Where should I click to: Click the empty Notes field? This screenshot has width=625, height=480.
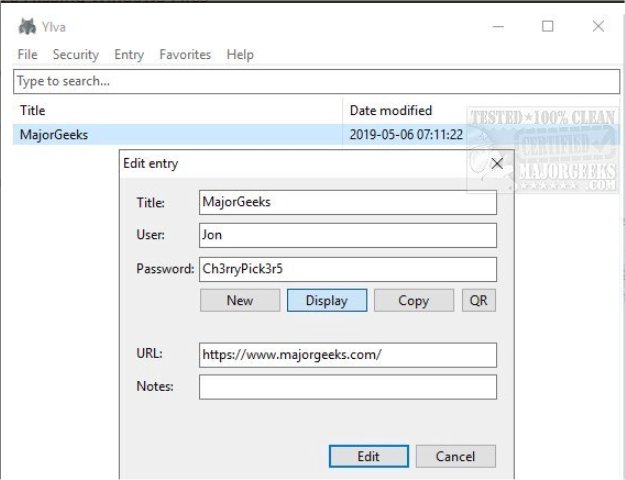348,387
